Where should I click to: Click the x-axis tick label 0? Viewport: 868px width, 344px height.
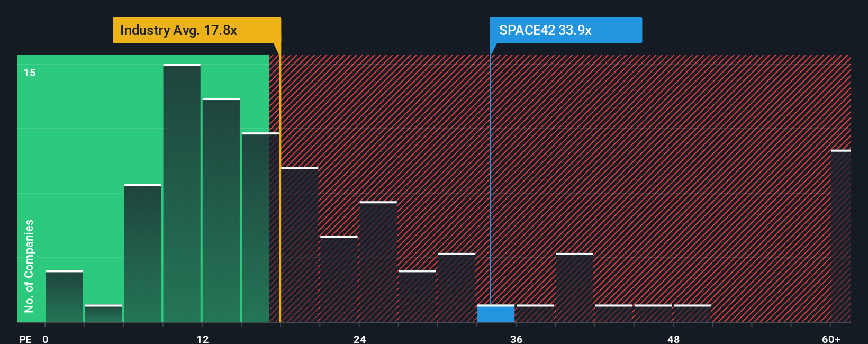coord(46,339)
